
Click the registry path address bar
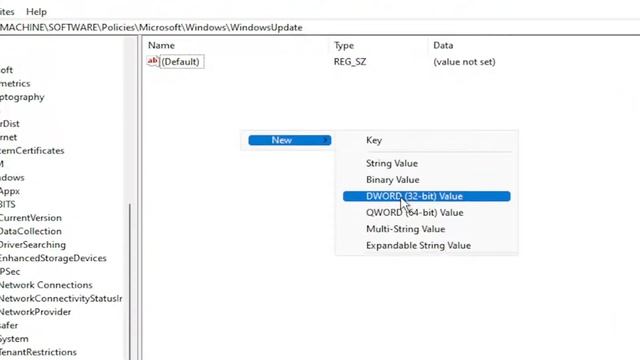point(320,27)
